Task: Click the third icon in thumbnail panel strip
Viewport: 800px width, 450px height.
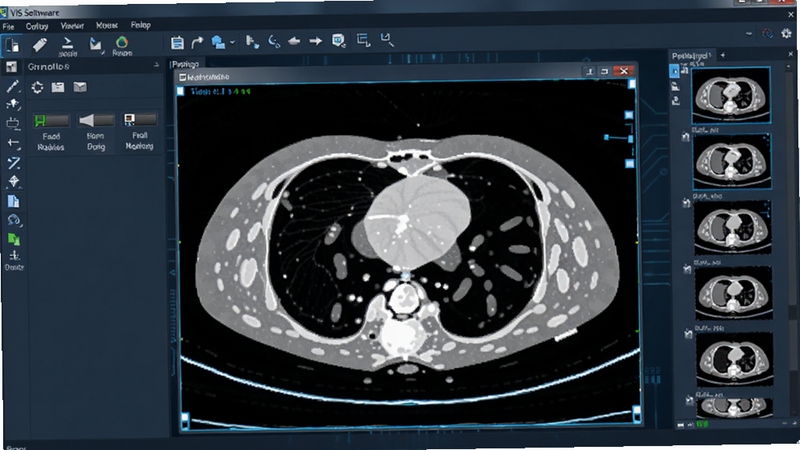Action: [676, 101]
